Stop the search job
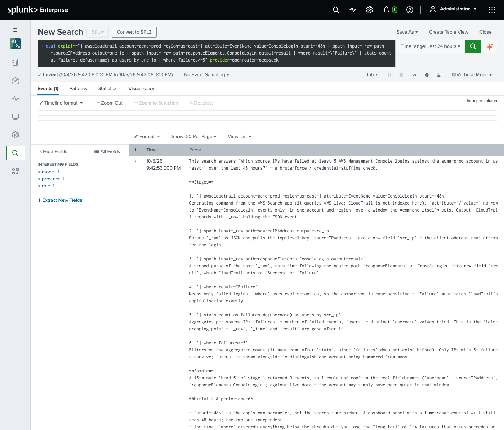 (x=401, y=75)
